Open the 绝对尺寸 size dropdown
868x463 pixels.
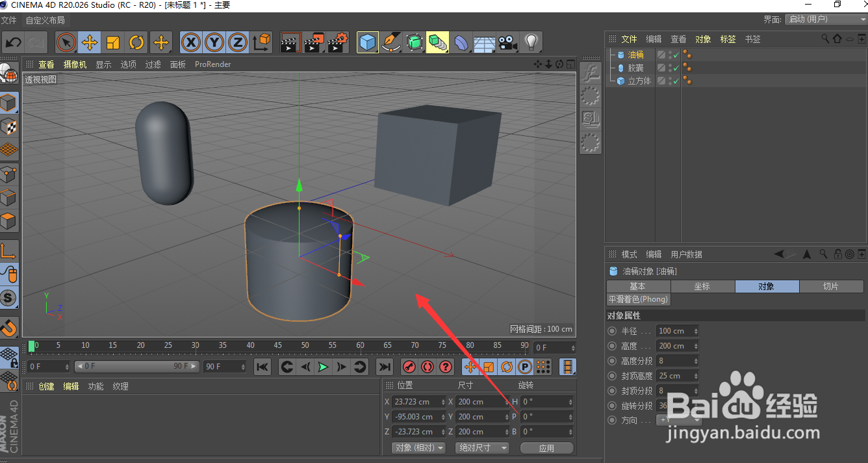483,448
